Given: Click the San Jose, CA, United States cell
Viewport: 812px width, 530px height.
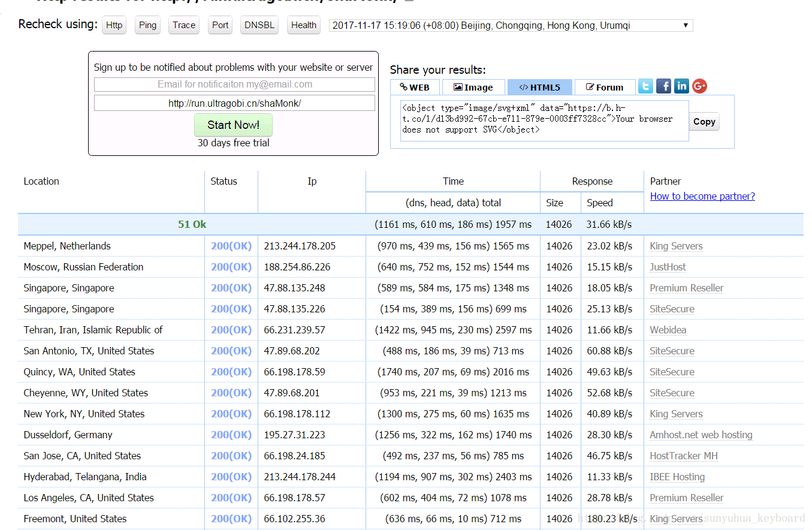Looking at the screenshot, I should click(82, 456).
